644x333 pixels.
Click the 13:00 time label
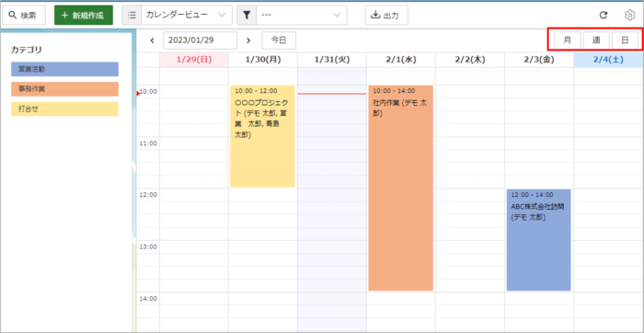coord(149,247)
